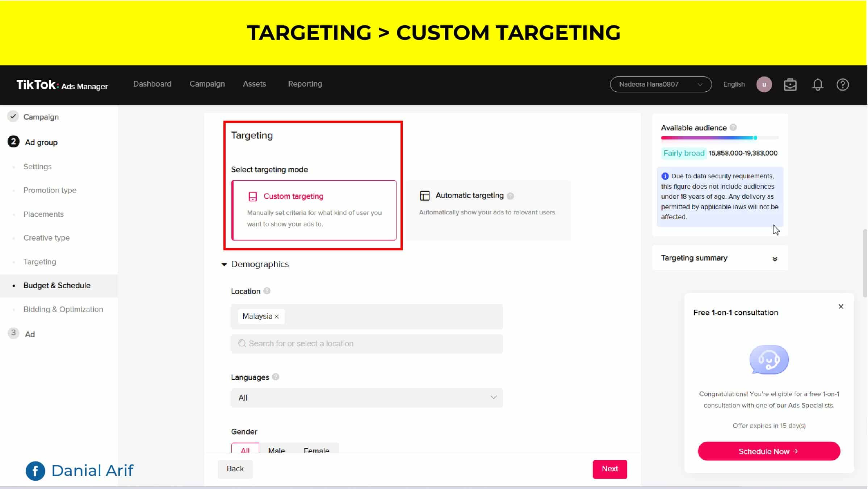
Task: Open the business center briefcase icon
Action: point(790,85)
